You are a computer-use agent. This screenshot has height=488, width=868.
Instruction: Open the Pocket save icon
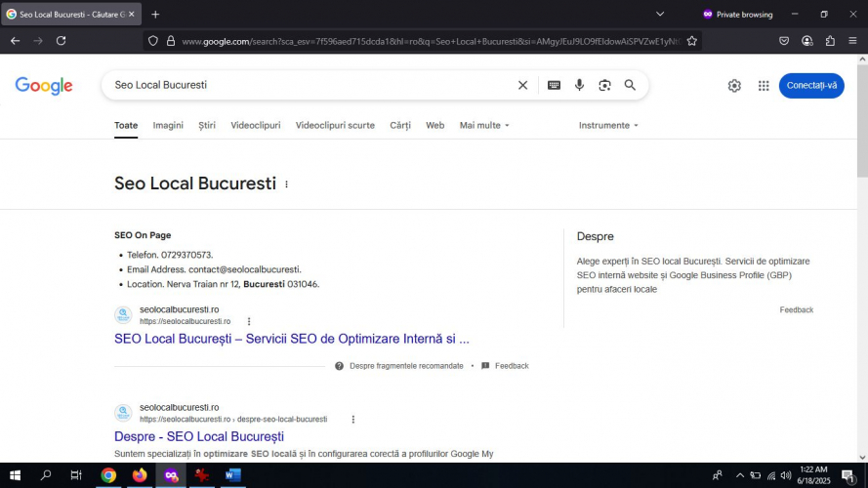784,41
